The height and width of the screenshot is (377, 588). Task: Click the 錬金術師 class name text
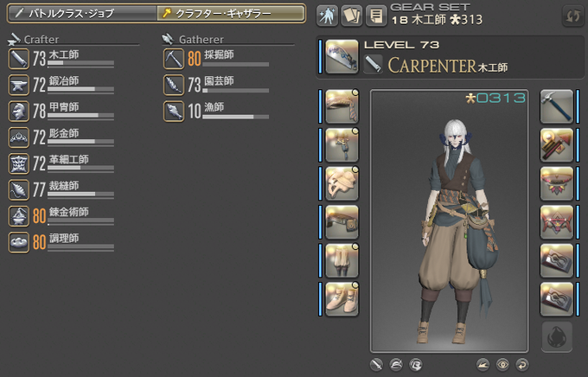coord(68,212)
